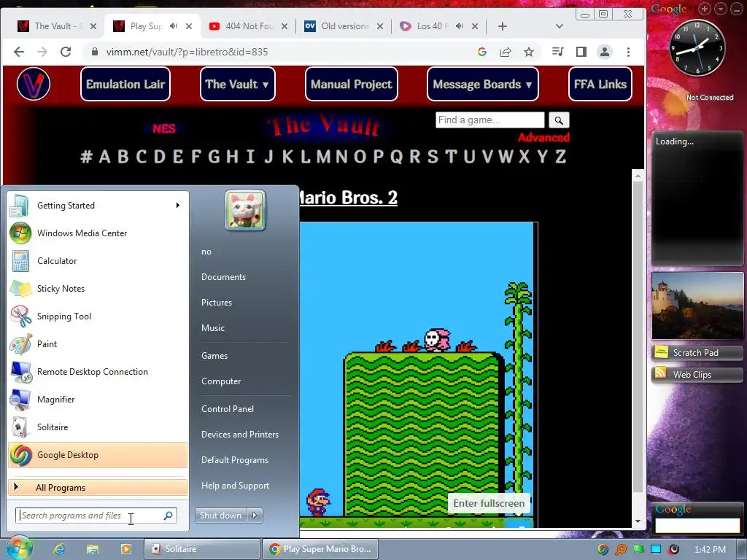Image resolution: width=747 pixels, height=560 pixels.
Task: Bookmark this page with star icon
Action: click(x=529, y=52)
